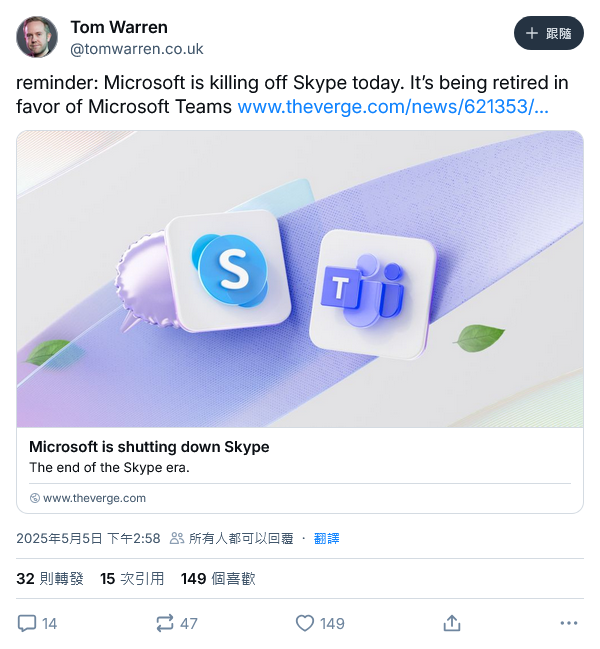This screenshot has height=649, width=600.
Task: Open the theverge.com news link in post
Action: (x=392, y=107)
